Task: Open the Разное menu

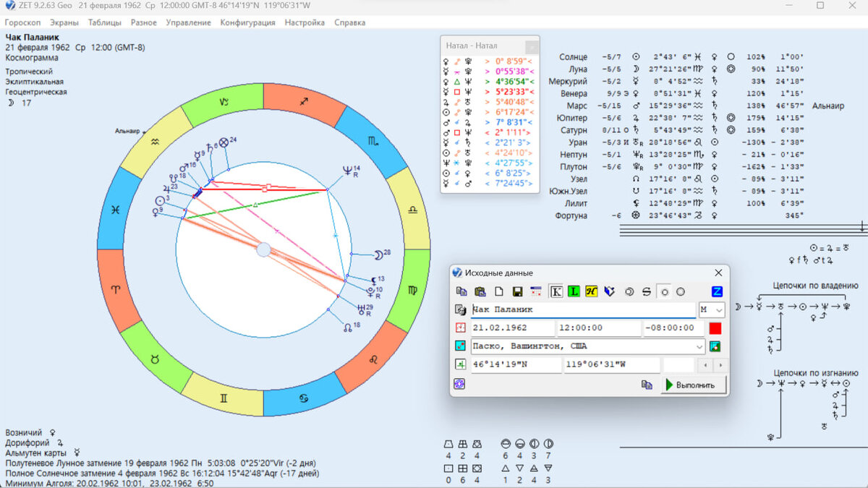Action: point(144,22)
